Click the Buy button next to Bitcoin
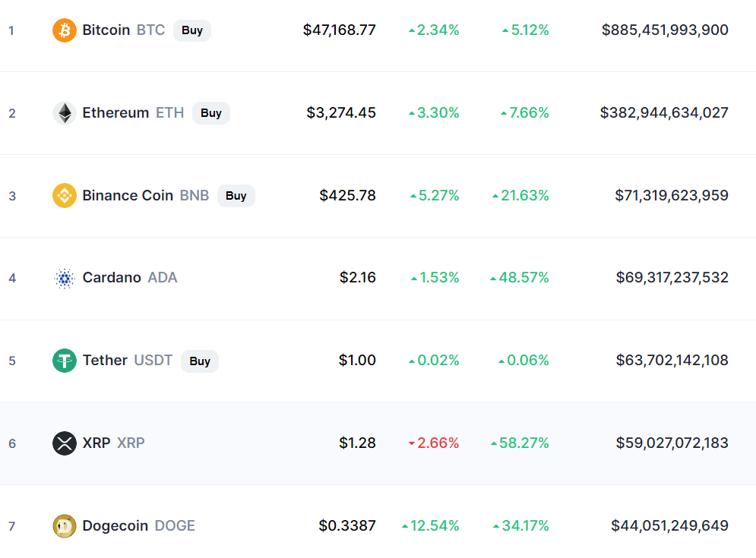The image size is (756, 558). [x=192, y=30]
